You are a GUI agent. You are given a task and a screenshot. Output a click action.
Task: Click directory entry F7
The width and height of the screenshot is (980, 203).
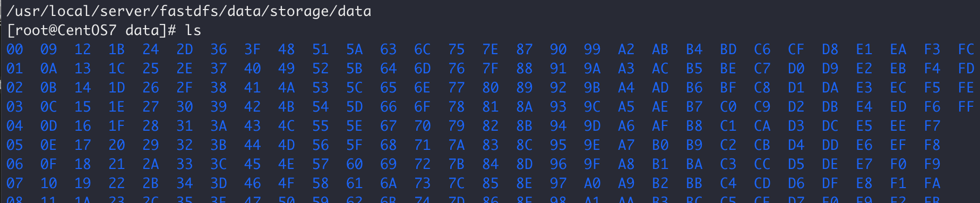(932, 126)
